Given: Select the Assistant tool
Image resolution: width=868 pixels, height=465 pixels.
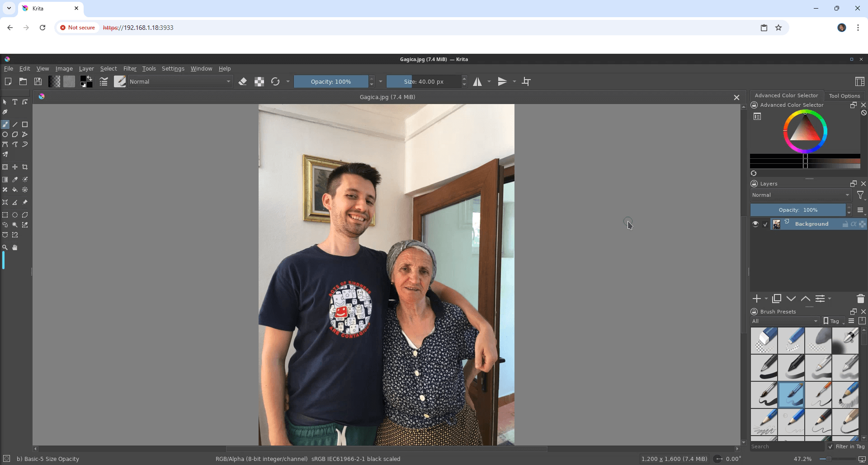Looking at the screenshot, I should pos(5,202).
